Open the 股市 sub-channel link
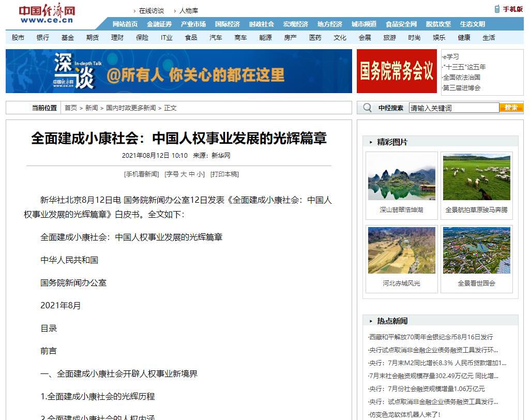The width and height of the screenshot is (530, 420). tap(18, 38)
